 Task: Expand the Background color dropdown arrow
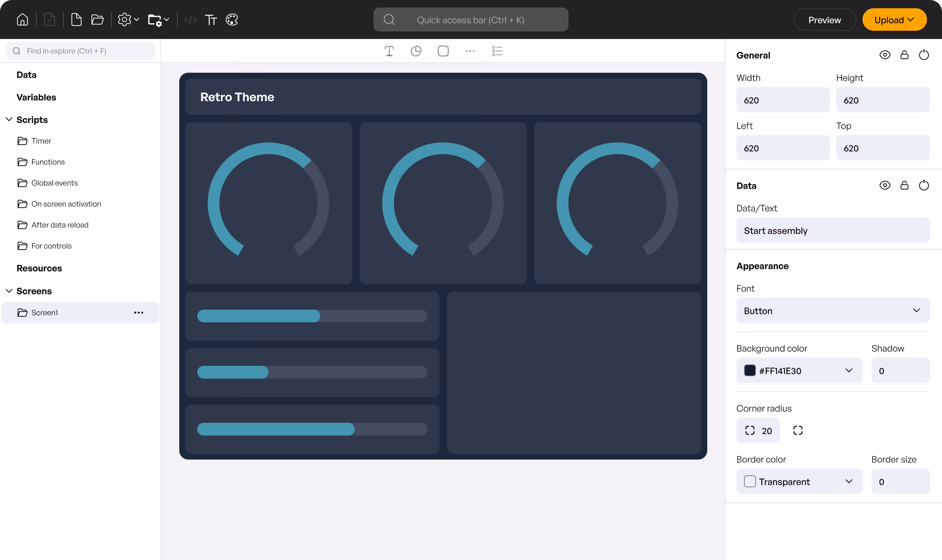point(849,371)
